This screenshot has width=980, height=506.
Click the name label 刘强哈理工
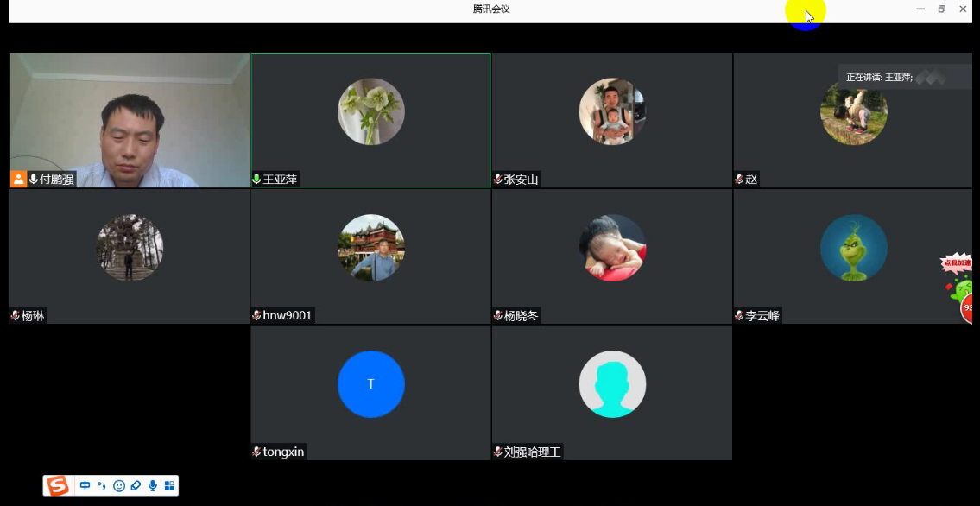(x=532, y=452)
